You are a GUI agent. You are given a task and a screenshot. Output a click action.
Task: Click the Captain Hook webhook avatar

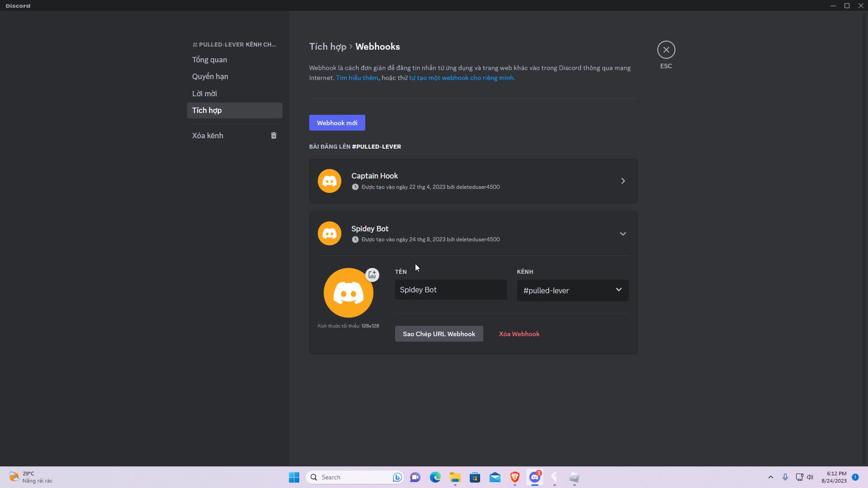click(329, 180)
